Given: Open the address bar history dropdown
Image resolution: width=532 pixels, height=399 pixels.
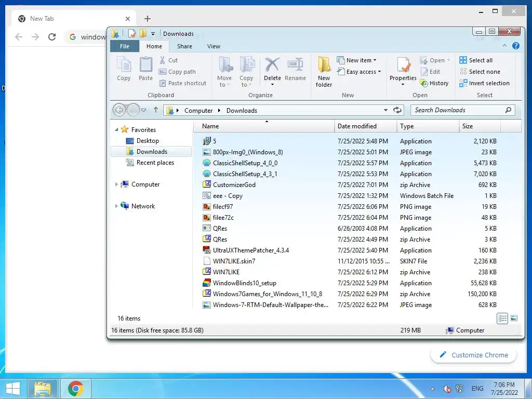Looking at the screenshot, I should (x=386, y=110).
